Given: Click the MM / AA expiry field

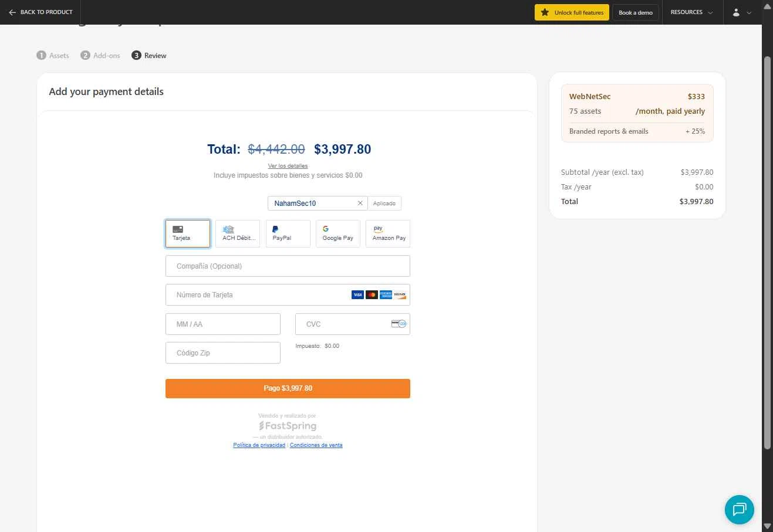Looking at the screenshot, I should (223, 324).
